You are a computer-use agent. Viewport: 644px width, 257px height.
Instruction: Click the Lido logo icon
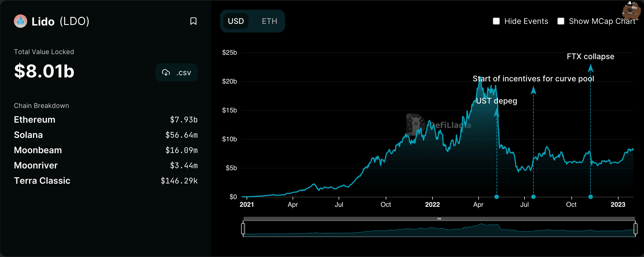pyautogui.click(x=21, y=21)
